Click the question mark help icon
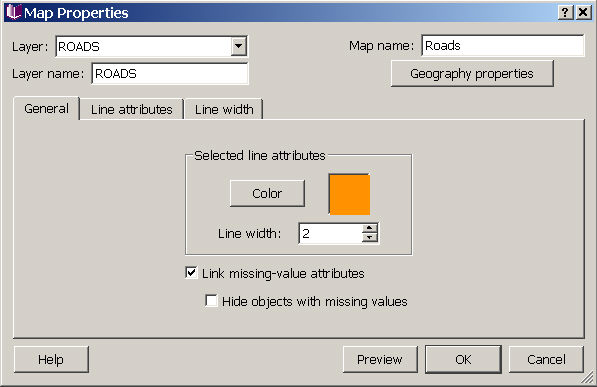 tap(565, 13)
